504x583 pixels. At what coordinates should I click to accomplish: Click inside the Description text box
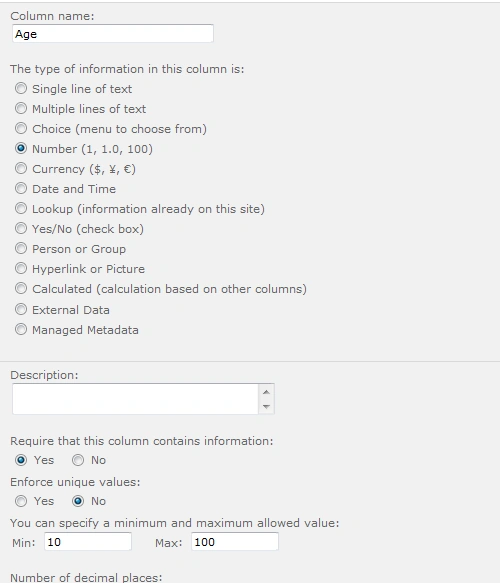(135, 399)
